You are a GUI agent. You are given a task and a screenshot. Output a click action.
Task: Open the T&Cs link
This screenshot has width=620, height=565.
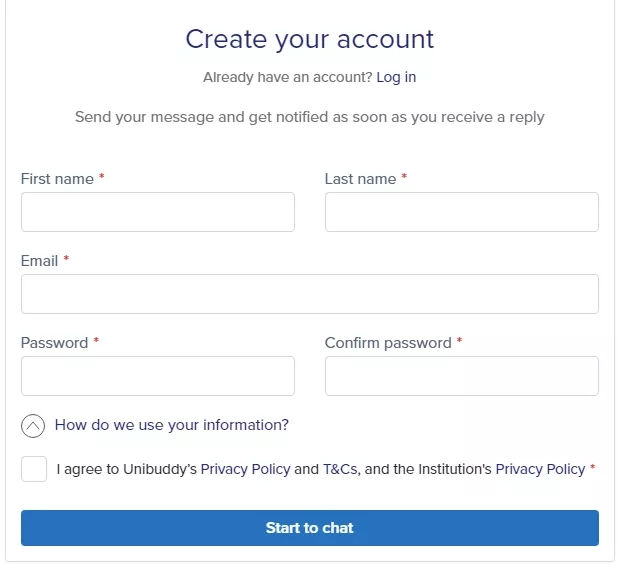point(340,469)
